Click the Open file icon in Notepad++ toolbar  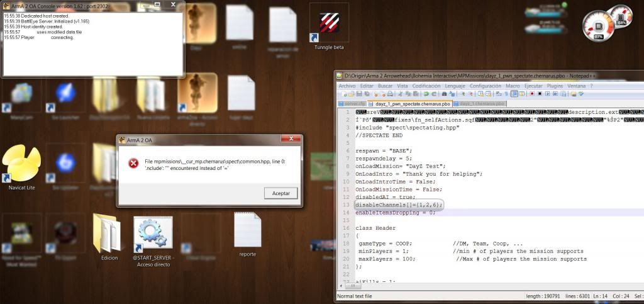[352, 94]
